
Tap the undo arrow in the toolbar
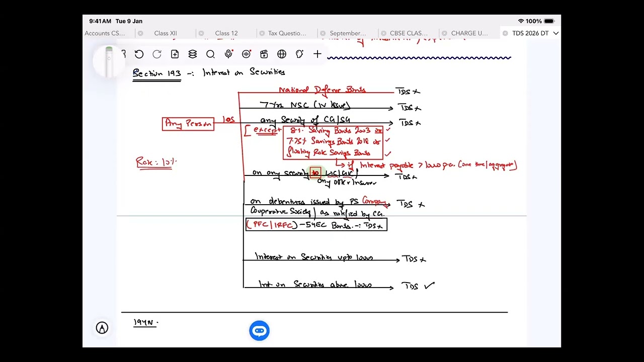pyautogui.click(x=139, y=54)
